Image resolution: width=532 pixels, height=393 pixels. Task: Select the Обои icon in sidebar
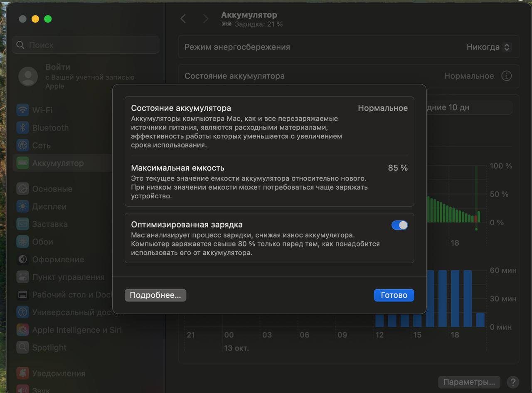click(22, 242)
